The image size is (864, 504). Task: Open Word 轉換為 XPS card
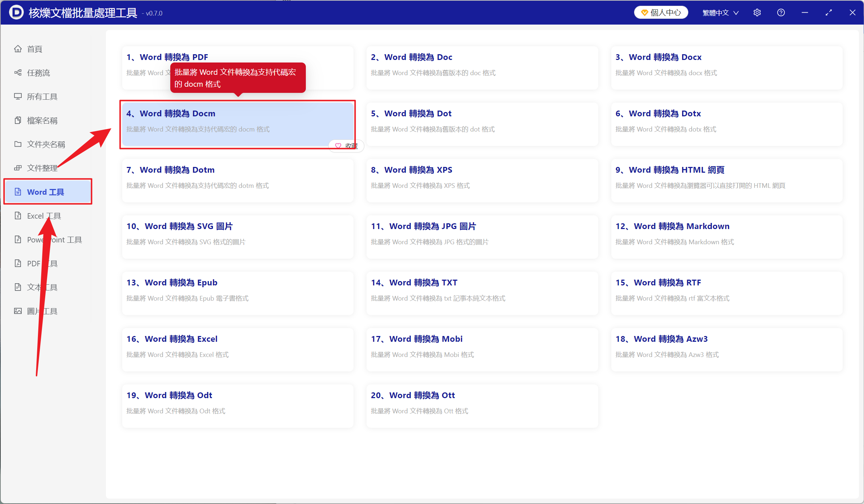pyautogui.click(x=482, y=180)
